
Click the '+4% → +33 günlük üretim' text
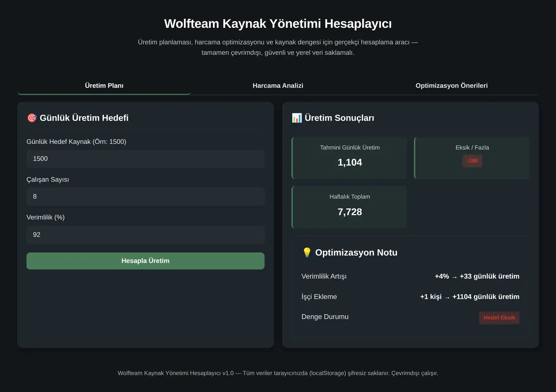(x=477, y=277)
